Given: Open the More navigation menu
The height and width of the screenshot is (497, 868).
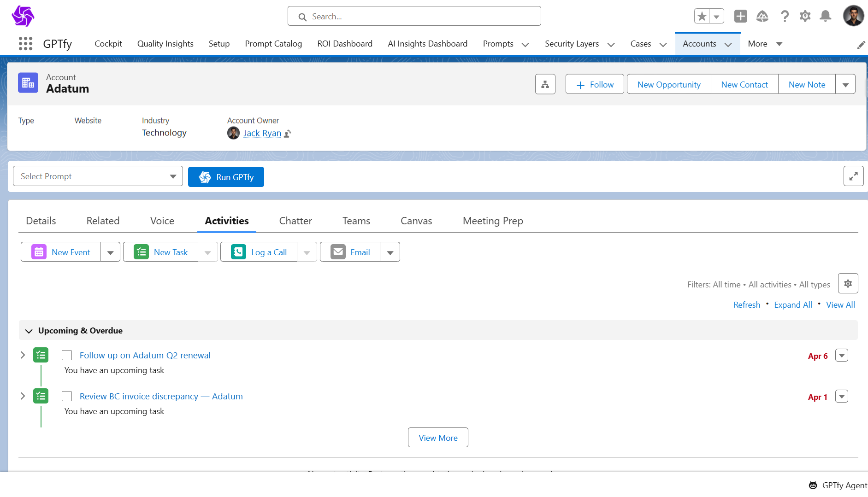Looking at the screenshot, I should (x=765, y=44).
